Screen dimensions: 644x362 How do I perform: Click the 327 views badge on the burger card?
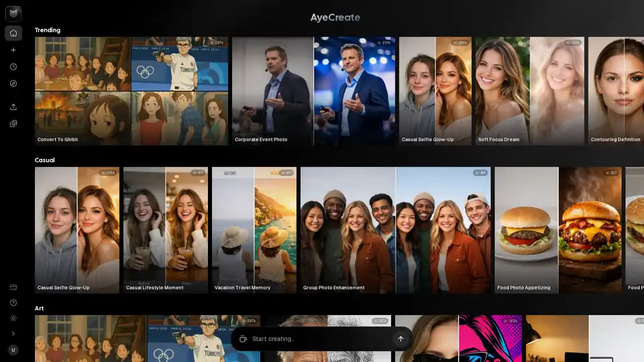[610, 173]
